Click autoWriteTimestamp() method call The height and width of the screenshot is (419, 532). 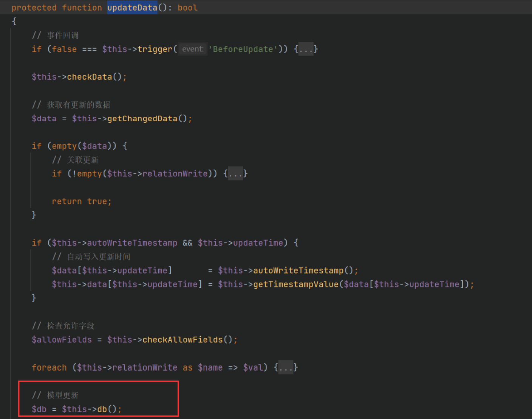pos(298,271)
